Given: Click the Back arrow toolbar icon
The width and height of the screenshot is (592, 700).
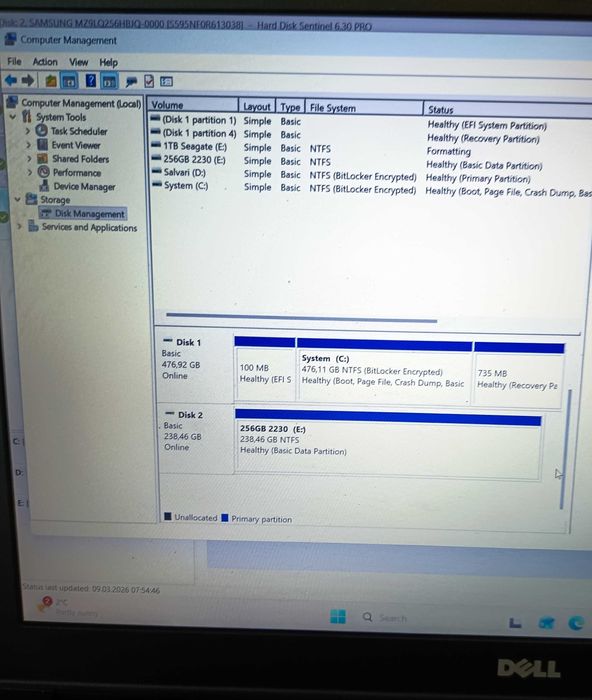Looking at the screenshot, I should click(11, 80).
